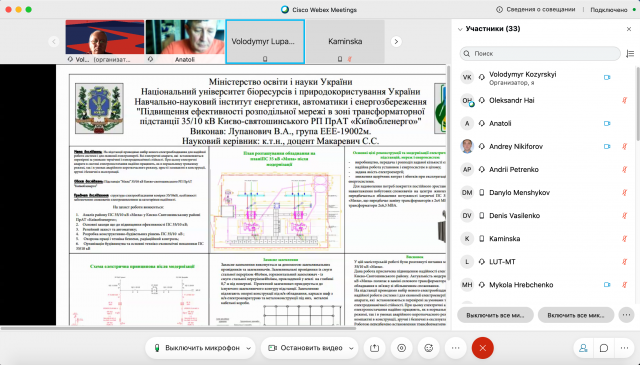Toggle Mykola Hrebchenko's muted microphone icon

pyautogui.click(x=624, y=285)
